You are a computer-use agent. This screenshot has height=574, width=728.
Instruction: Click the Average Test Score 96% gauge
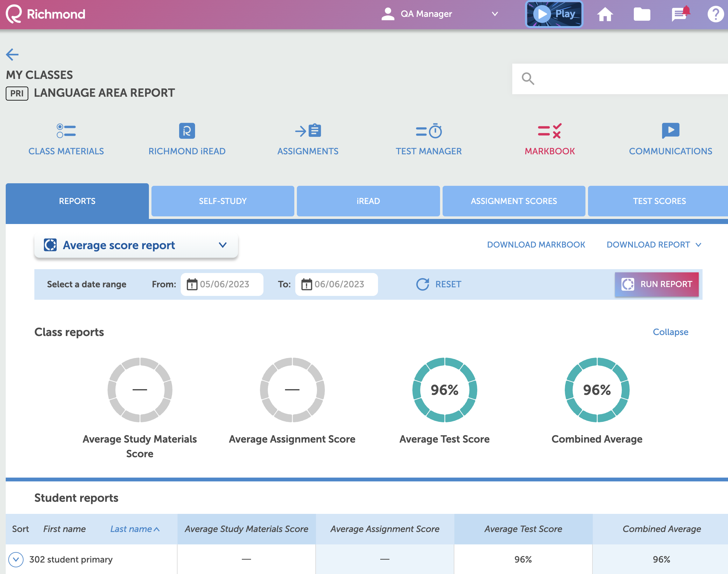point(445,390)
